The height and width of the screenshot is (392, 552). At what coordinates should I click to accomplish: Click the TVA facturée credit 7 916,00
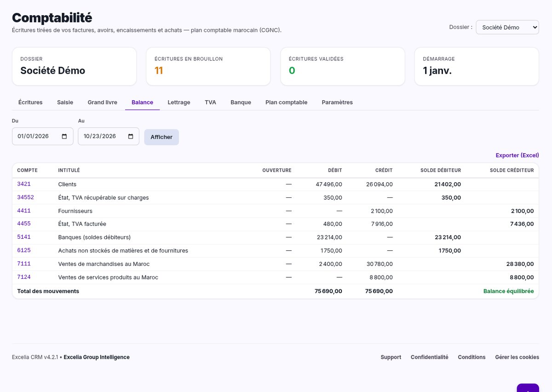[x=381, y=224]
